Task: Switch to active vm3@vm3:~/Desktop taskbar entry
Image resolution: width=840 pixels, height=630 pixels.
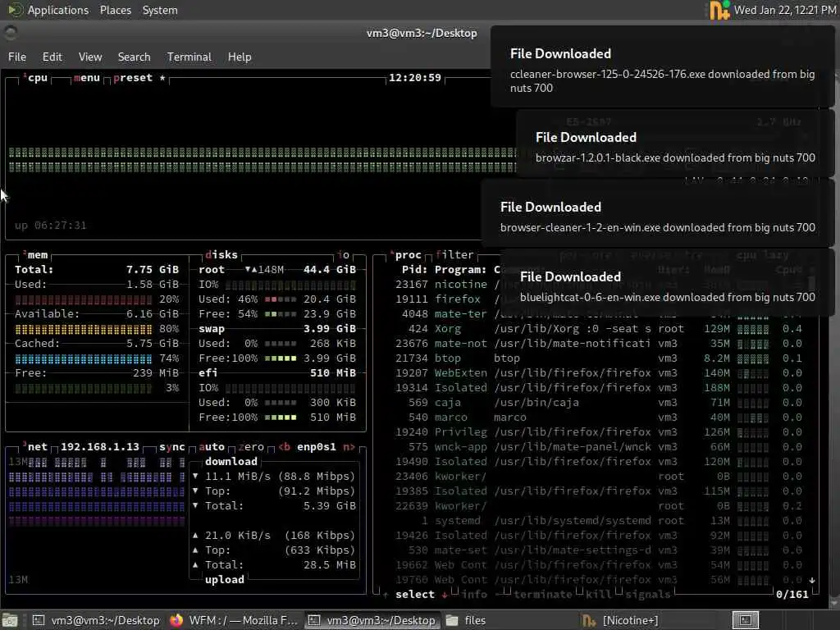Action: pyautogui.click(x=373, y=620)
